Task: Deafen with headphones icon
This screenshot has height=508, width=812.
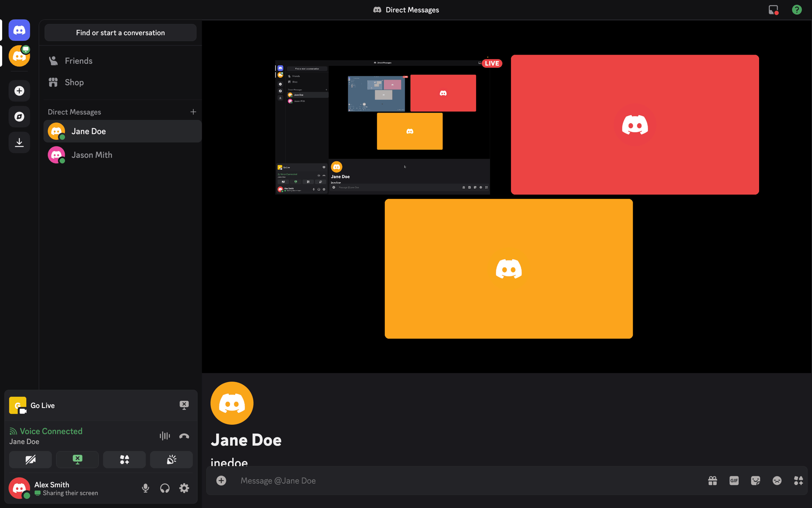Action: tap(165, 488)
